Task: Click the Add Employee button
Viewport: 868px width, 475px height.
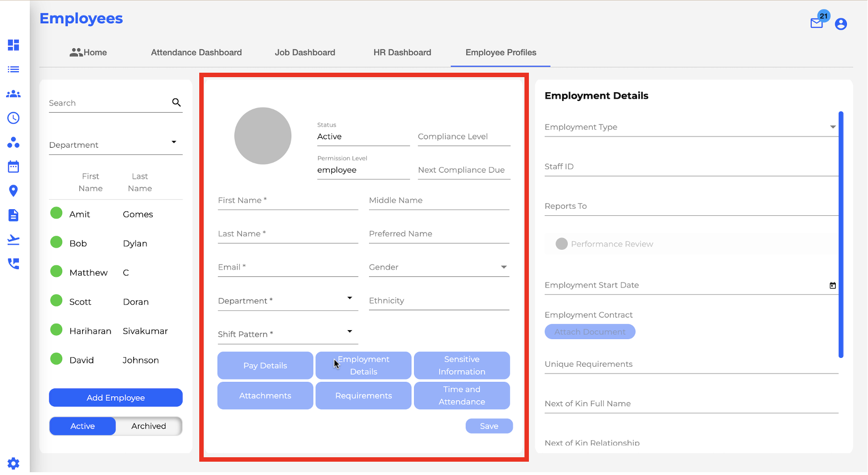Action: coord(115,398)
